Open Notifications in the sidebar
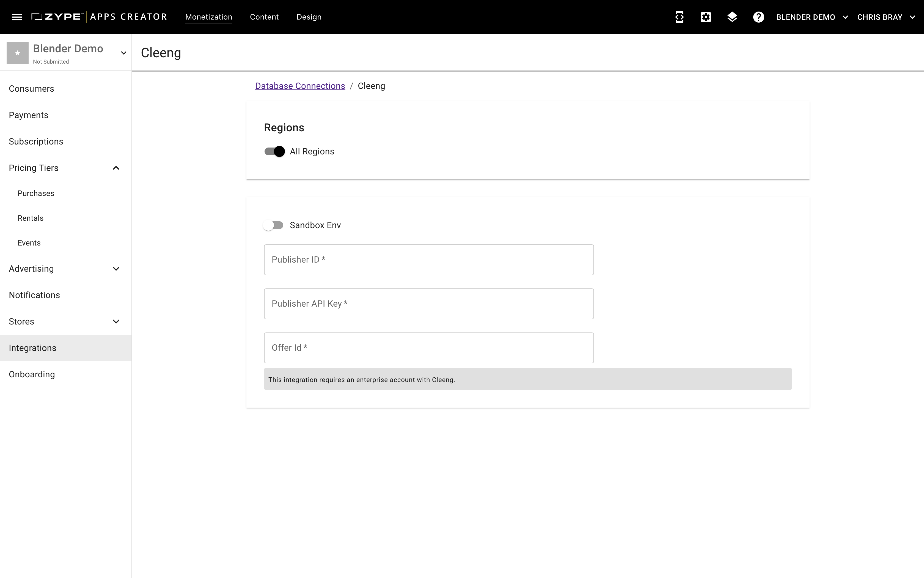This screenshot has height=578, width=924. 66,295
